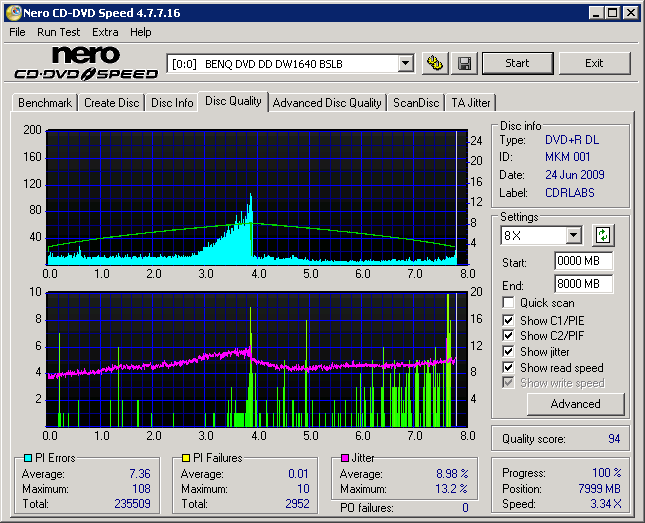
Task: Click the yellow PI Failures legend square
Action: click(x=186, y=458)
